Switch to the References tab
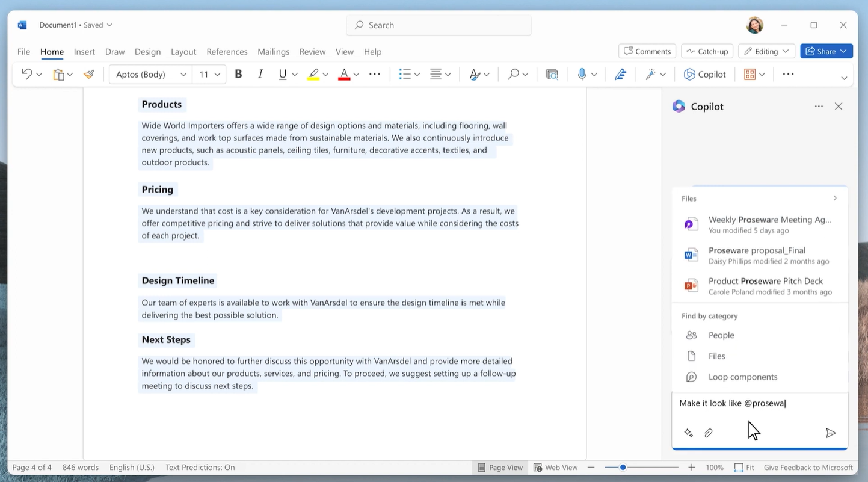The image size is (868, 482). click(227, 52)
